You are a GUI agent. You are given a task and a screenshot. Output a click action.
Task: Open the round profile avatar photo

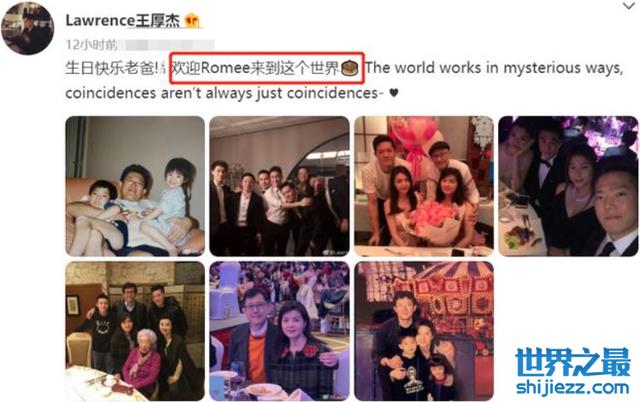(x=27, y=28)
